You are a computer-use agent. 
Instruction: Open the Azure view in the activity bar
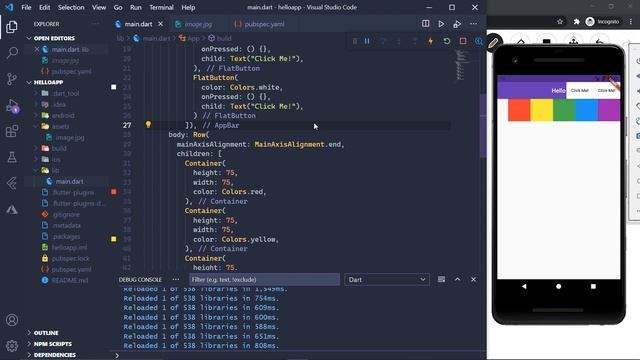tap(12, 209)
